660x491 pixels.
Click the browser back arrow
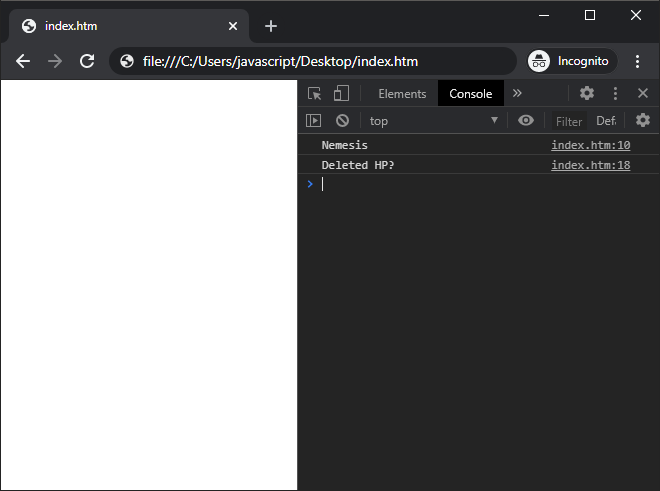pos(23,61)
